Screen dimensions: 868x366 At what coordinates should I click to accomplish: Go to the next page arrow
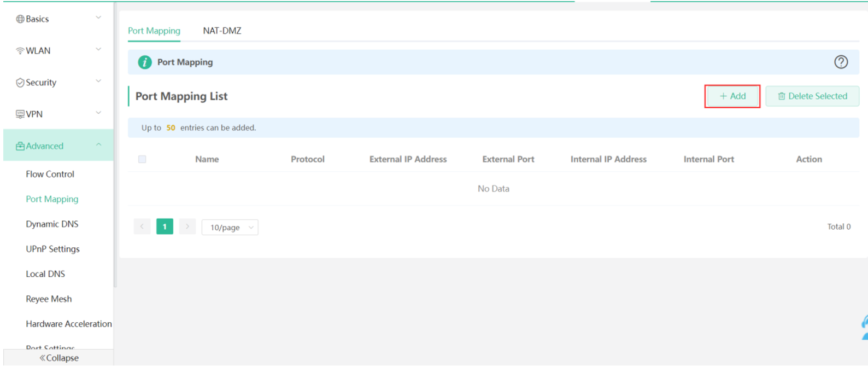(x=187, y=226)
